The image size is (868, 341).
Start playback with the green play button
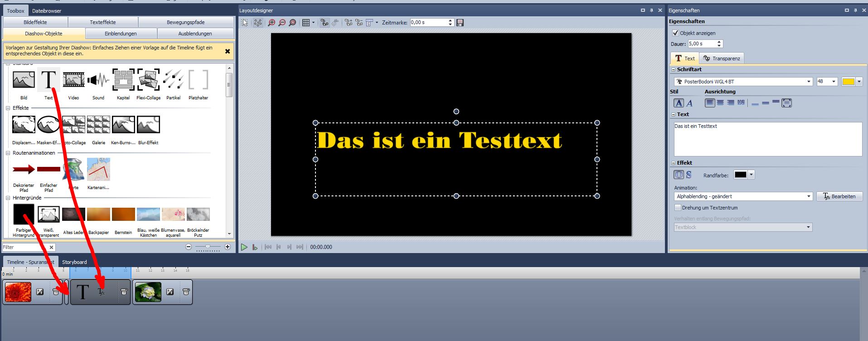[x=244, y=247]
